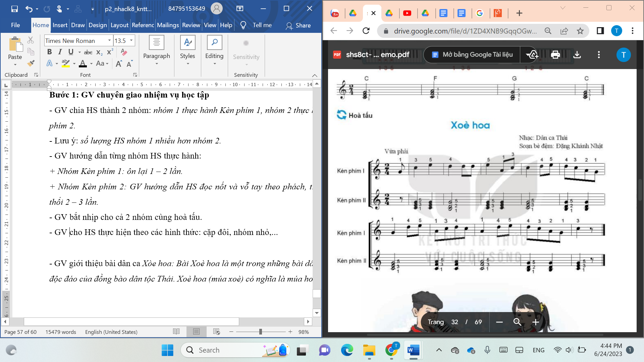Screen dimensions: 644x362
Task: Open Word ribbon display options icon
Action: pyautogui.click(x=240, y=9)
